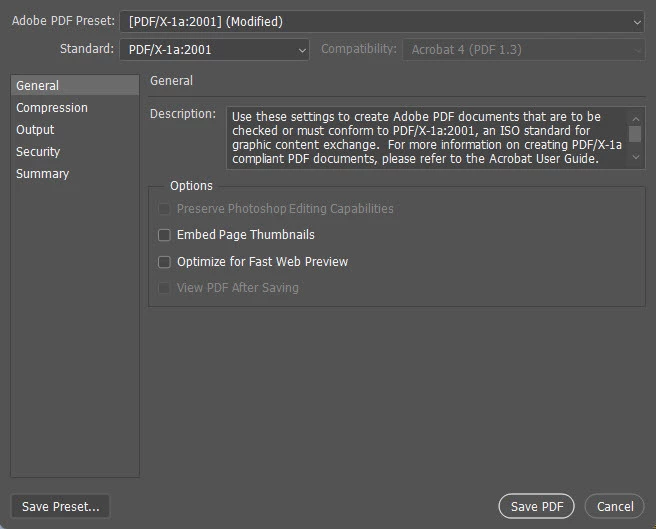656x529 pixels.
Task: Enable Embed Page Thumbnails checkbox
Action: tap(164, 235)
